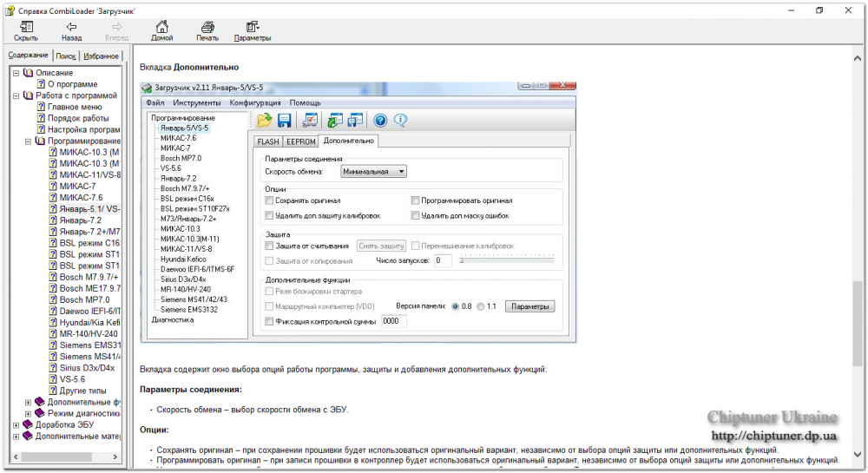Open the Инструменты menu

click(x=196, y=103)
